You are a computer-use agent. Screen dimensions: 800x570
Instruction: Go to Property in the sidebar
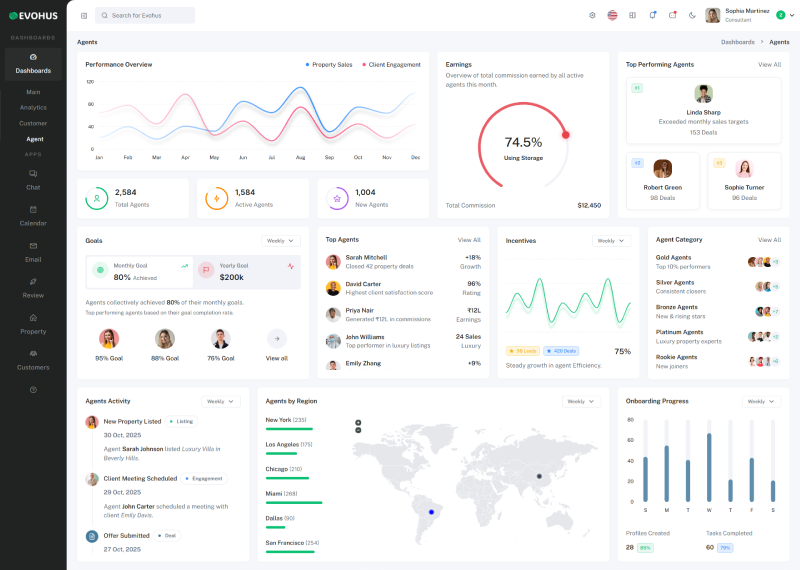pos(33,323)
